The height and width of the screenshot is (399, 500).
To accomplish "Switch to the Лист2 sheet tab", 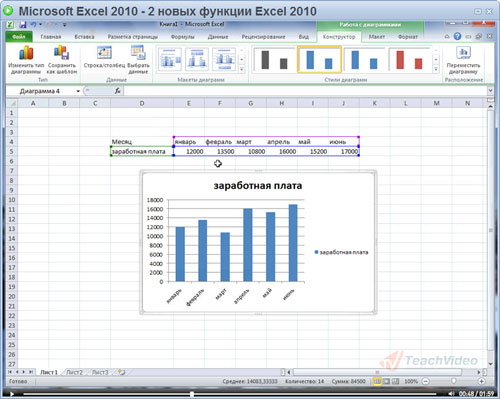I will coord(74,372).
